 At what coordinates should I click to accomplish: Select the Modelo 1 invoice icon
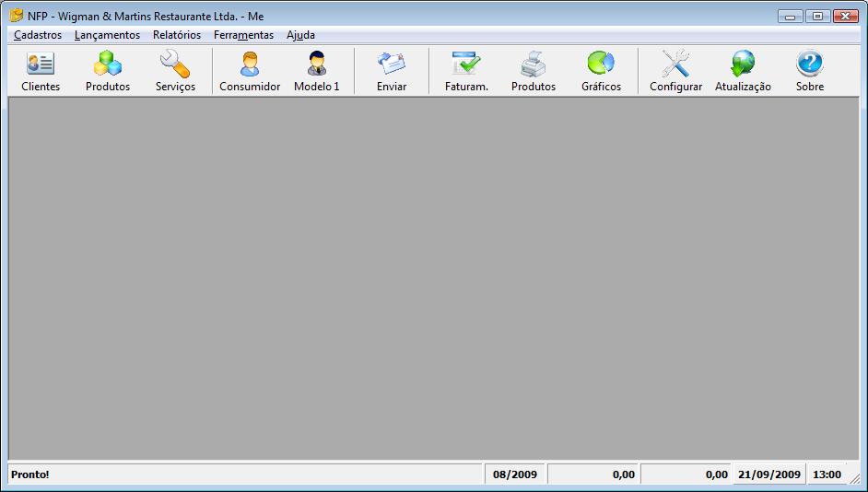317,64
